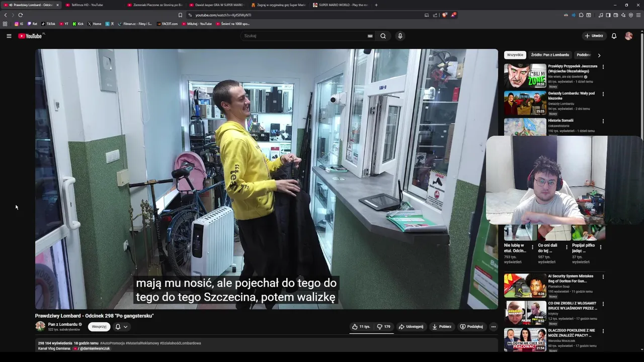Click the browser address bar URL
This screenshot has height=362, width=644.
223,15
